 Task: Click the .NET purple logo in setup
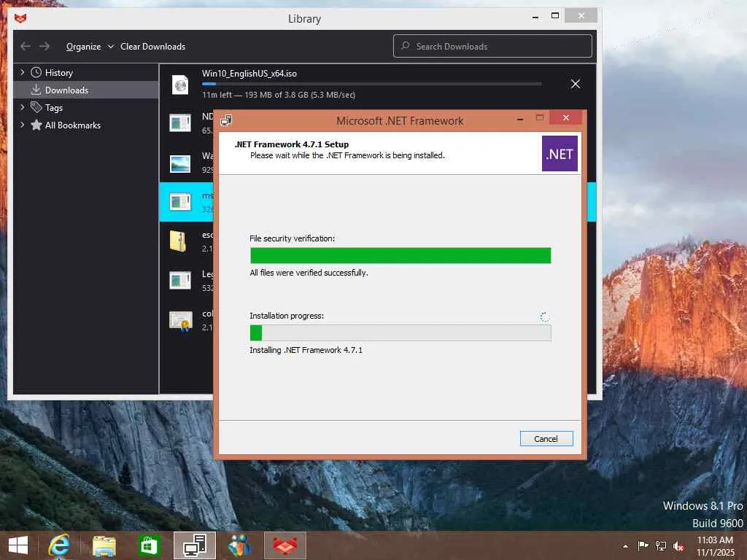click(560, 154)
